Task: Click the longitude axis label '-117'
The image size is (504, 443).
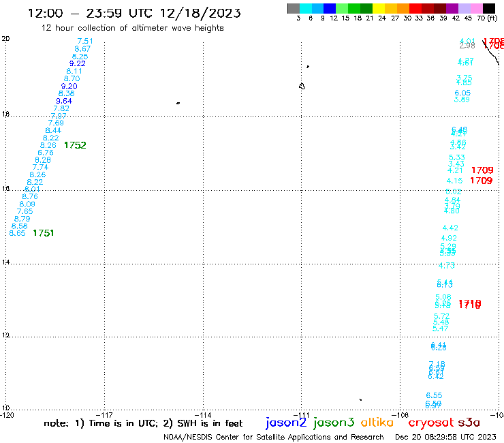Action: 104,415
